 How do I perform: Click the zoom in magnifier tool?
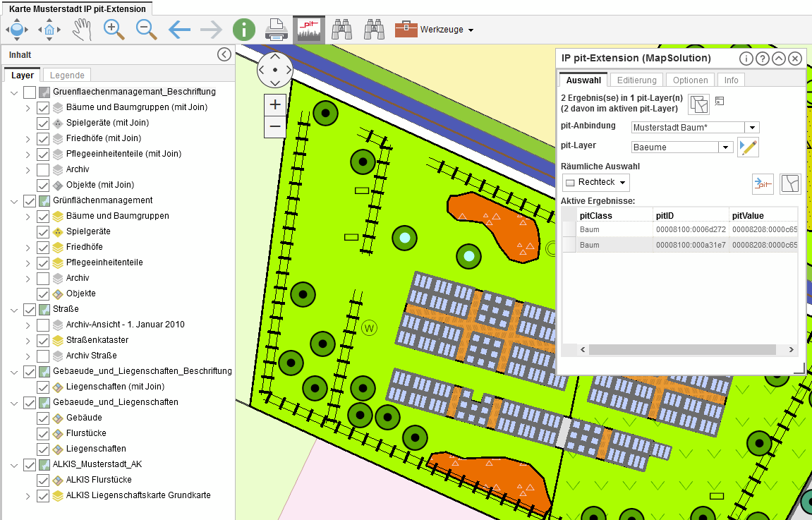(114, 30)
